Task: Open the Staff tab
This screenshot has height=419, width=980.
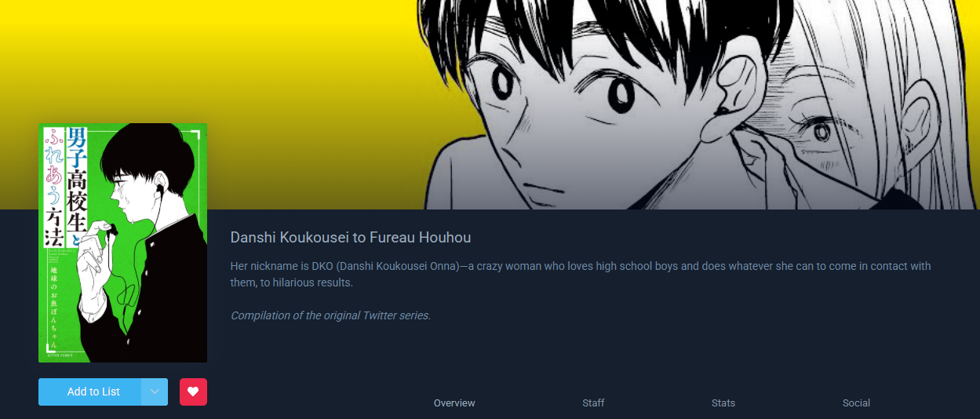Action: click(593, 403)
